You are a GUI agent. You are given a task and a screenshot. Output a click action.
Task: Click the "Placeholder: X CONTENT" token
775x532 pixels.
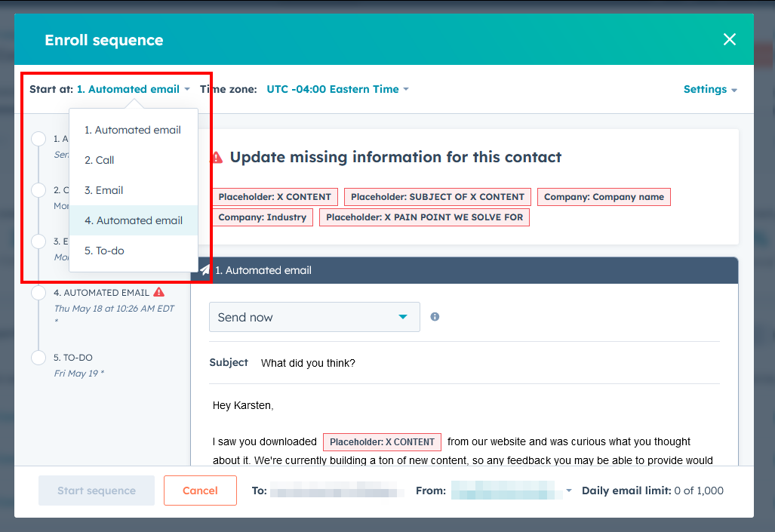[x=274, y=196]
